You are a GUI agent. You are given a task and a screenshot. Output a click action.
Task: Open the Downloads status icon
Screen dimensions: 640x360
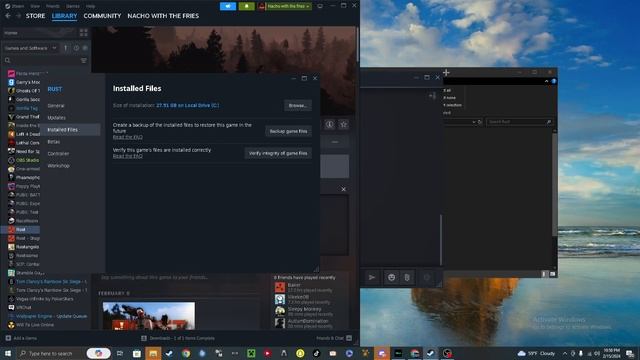[144, 338]
